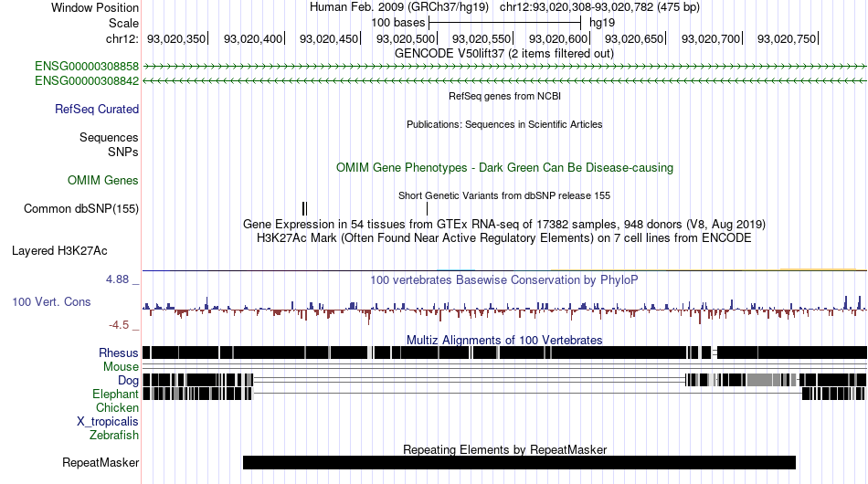Open the RefSeq Curated track label

(97, 109)
